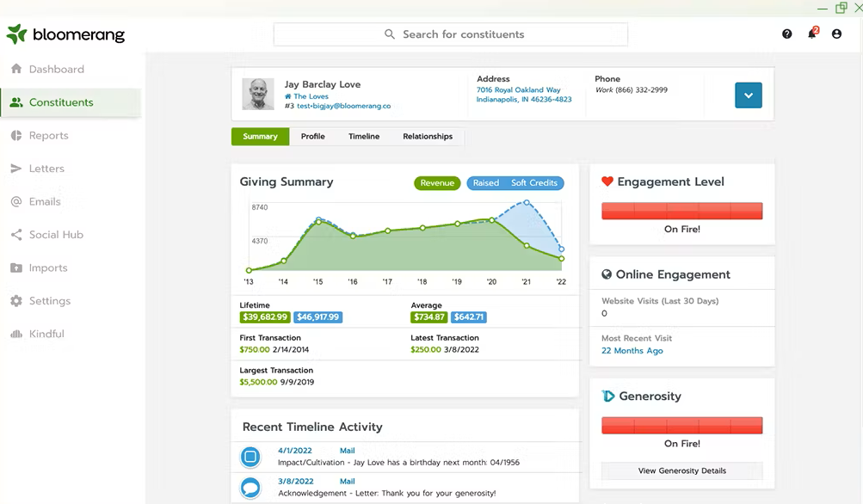The height and width of the screenshot is (504, 863).
Task: Click the 3/8/2022 acknowledgement chat icon
Action: [x=250, y=488]
